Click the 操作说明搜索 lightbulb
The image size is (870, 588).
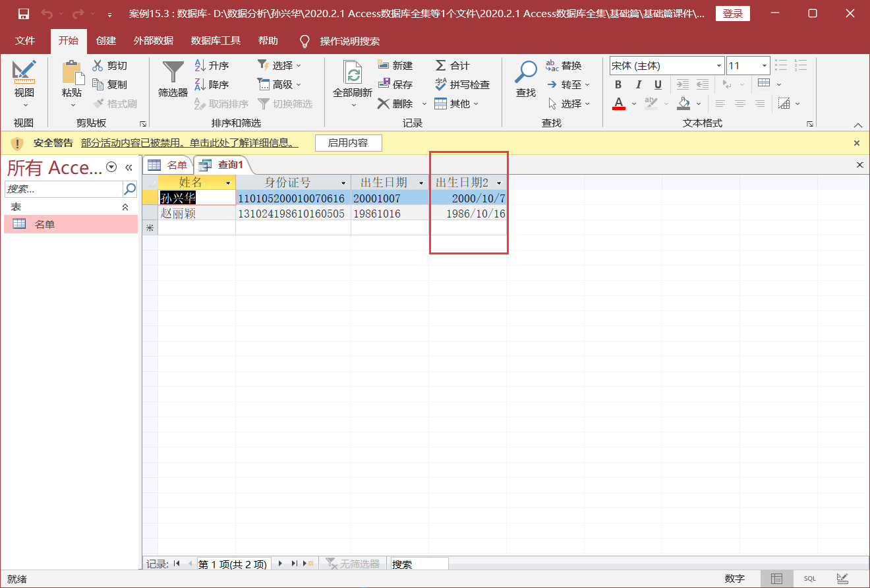pyautogui.click(x=304, y=41)
